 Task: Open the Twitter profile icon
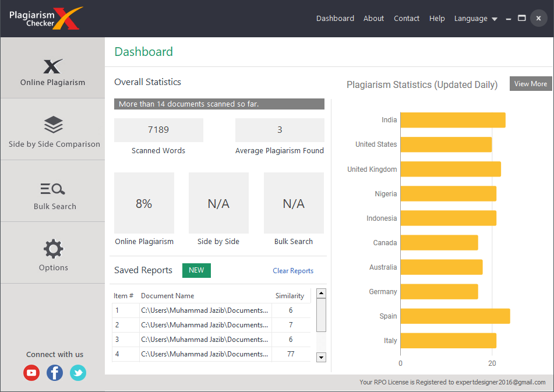click(x=78, y=373)
